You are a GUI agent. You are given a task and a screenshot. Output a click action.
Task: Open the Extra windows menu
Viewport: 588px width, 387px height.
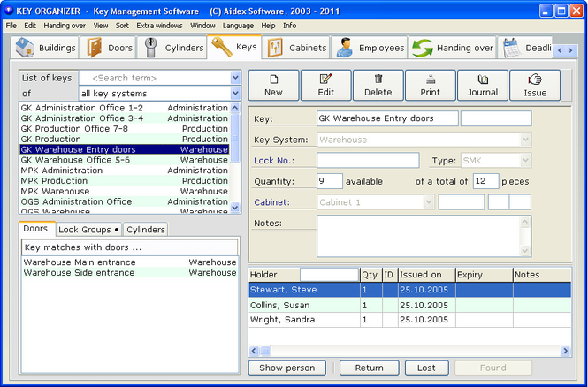coord(159,26)
